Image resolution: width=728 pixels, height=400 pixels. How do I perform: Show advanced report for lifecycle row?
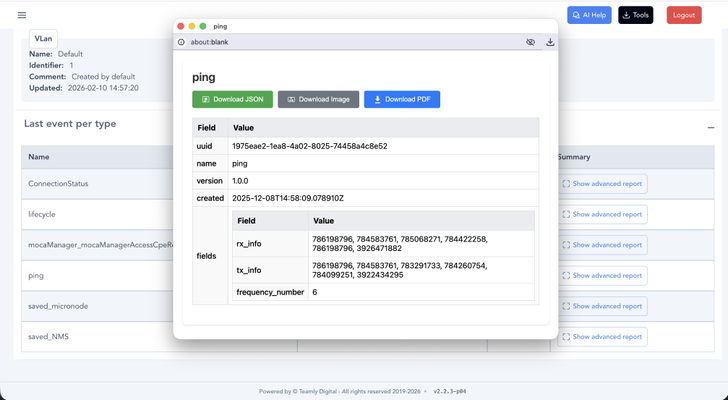pos(602,214)
